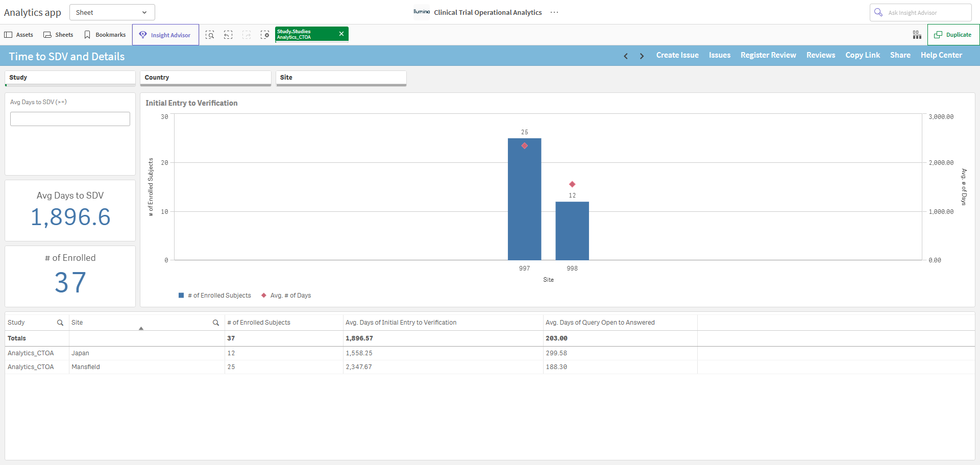
Task: Toggle # of Enrolled Subjects legend item
Action: pyautogui.click(x=214, y=296)
